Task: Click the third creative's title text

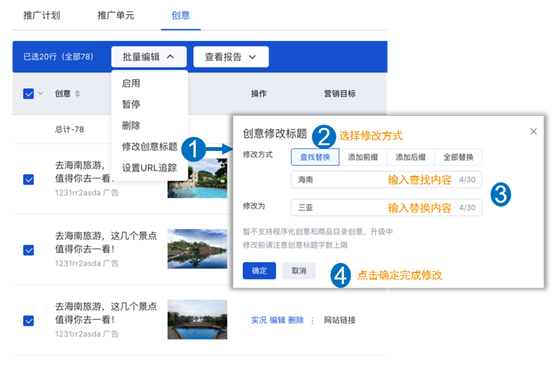Action: click(106, 313)
